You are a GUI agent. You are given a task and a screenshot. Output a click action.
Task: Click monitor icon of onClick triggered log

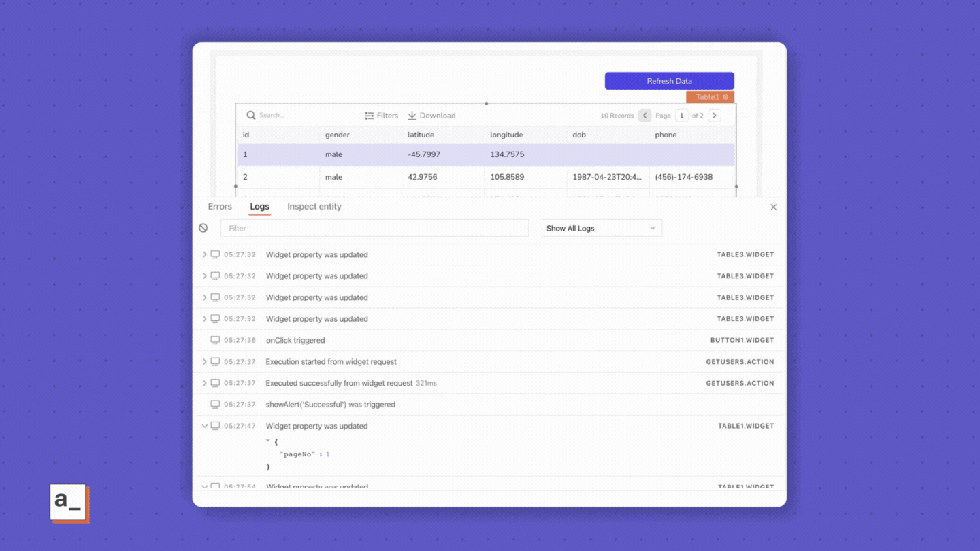click(215, 340)
